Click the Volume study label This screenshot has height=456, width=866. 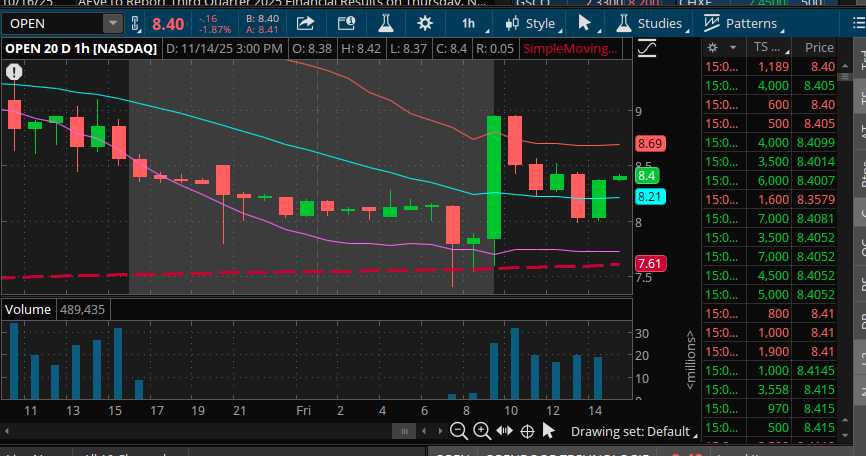pyautogui.click(x=28, y=309)
